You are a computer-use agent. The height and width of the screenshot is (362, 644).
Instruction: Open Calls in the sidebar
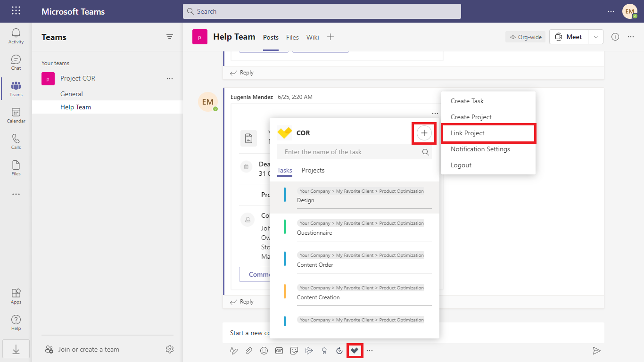(16, 141)
